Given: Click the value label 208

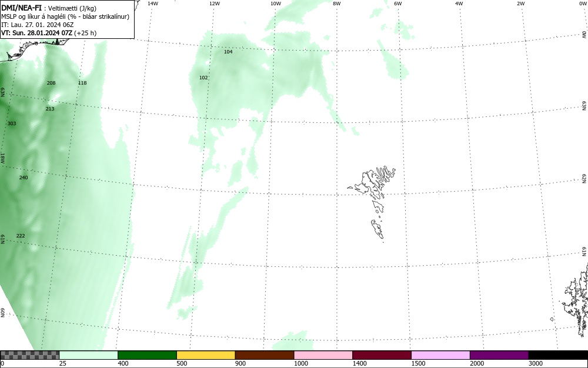Looking at the screenshot, I should coord(51,83).
